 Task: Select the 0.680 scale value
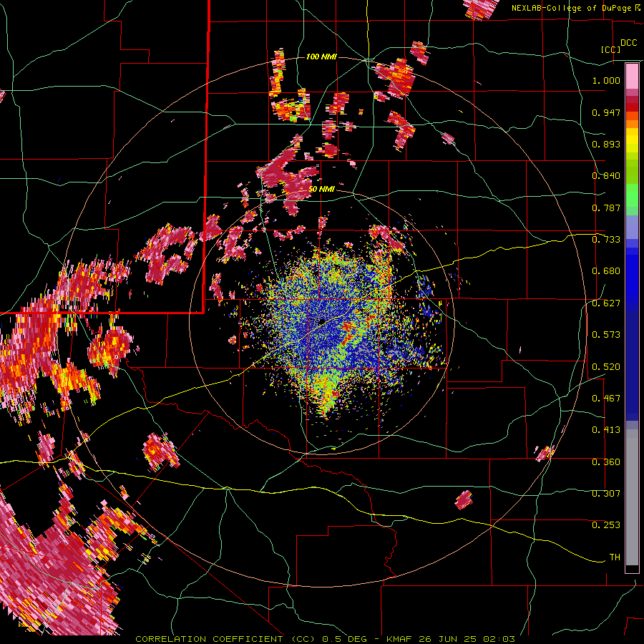(606, 271)
